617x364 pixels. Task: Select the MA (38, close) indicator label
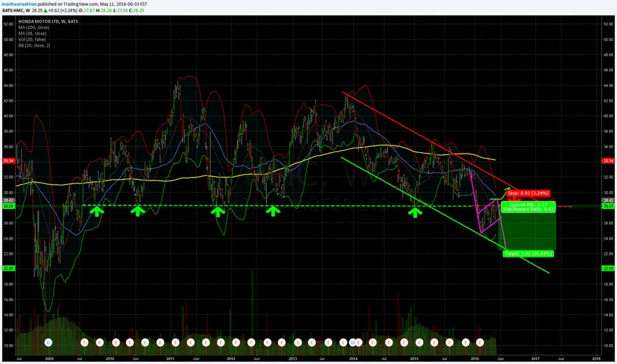tap(32, 34)
